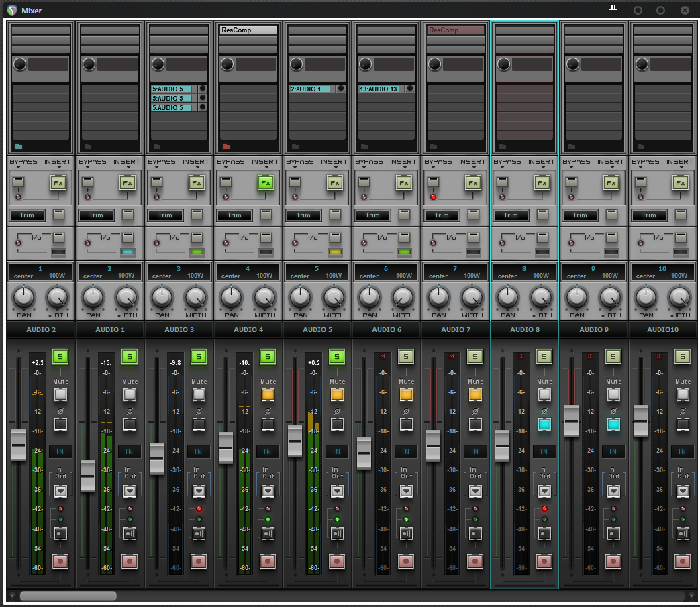Click the ReaComp FX slot on AUDIO 4
Image resolution: width=700 pixels, height=607 pixels.
(248, 30)
